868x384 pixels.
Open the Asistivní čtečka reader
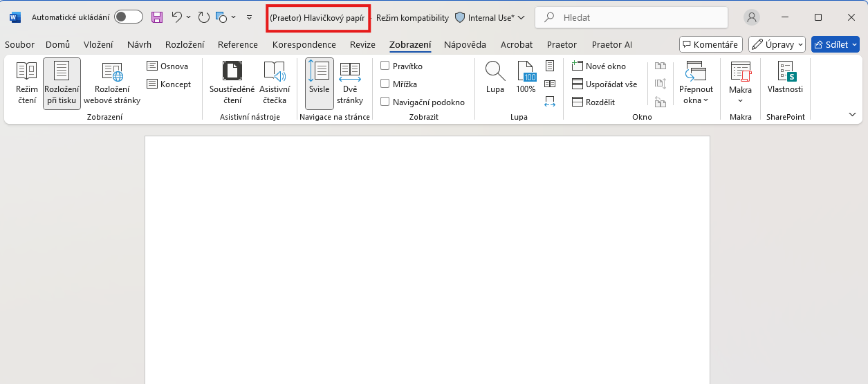point(275,83)
